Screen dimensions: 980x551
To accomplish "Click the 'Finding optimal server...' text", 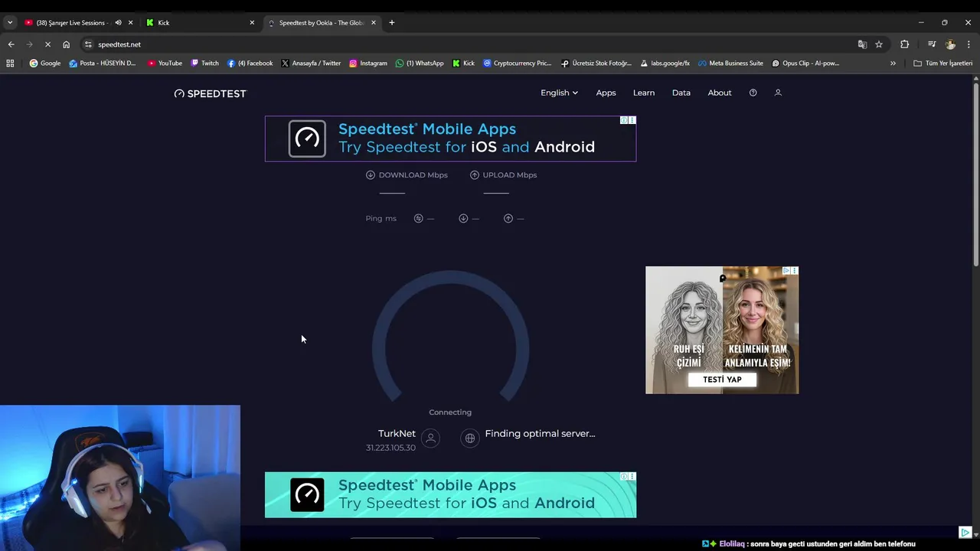I will (540, 433).
